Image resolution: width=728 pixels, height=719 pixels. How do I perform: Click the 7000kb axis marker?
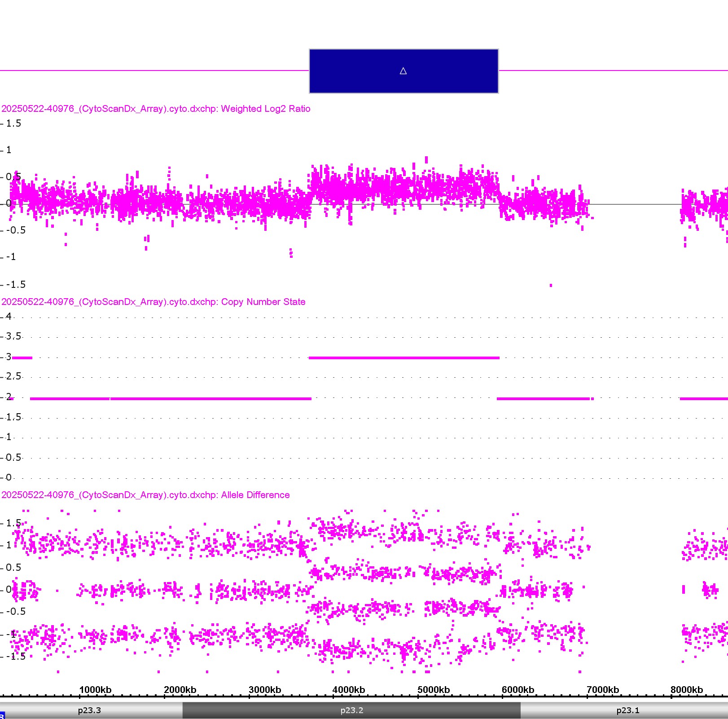[602, 690]
